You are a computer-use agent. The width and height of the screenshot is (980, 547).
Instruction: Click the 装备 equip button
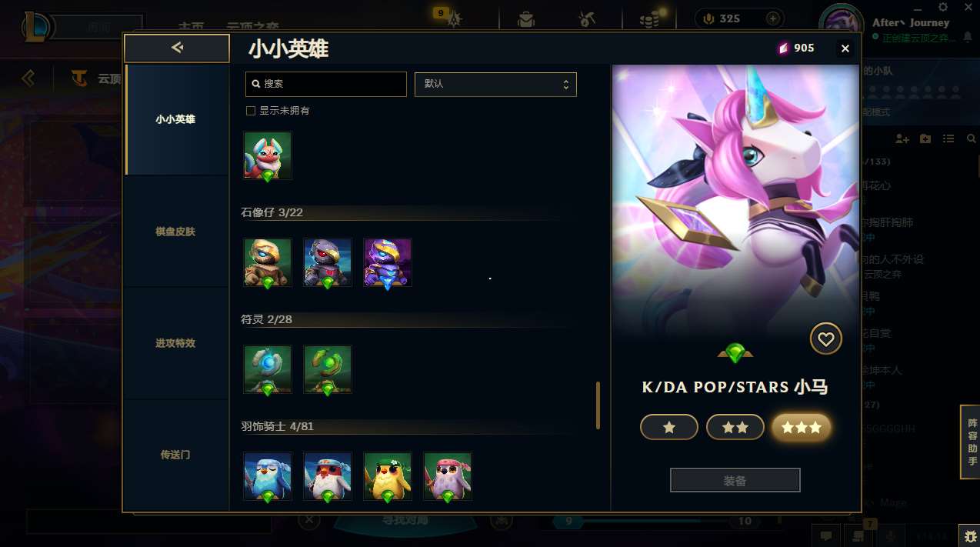tap(735, 481)
